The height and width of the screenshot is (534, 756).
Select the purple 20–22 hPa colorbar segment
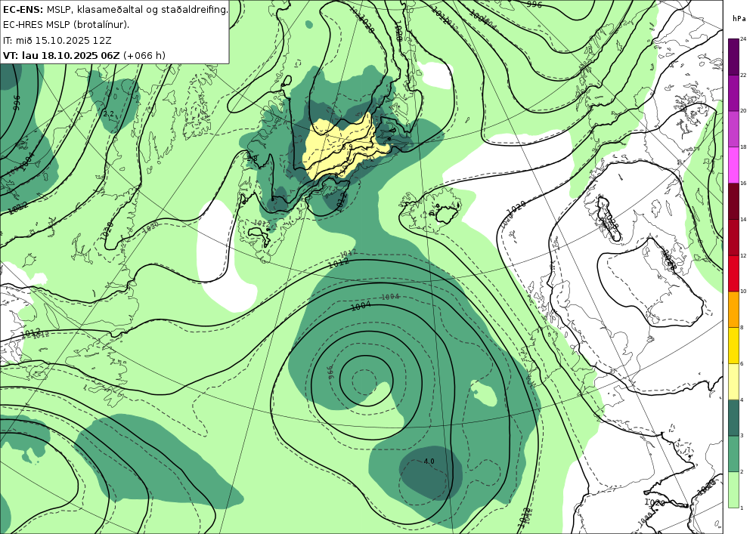pos(734,92)
